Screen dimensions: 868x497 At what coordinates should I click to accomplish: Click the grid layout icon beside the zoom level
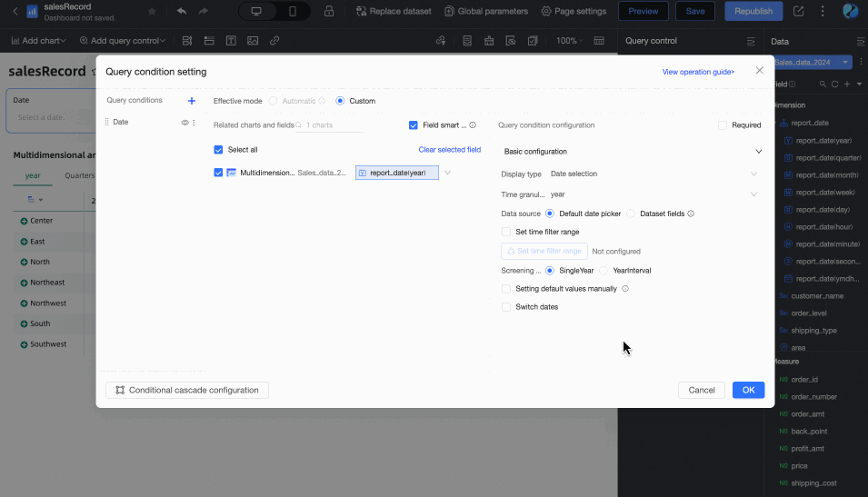[599, 40]
